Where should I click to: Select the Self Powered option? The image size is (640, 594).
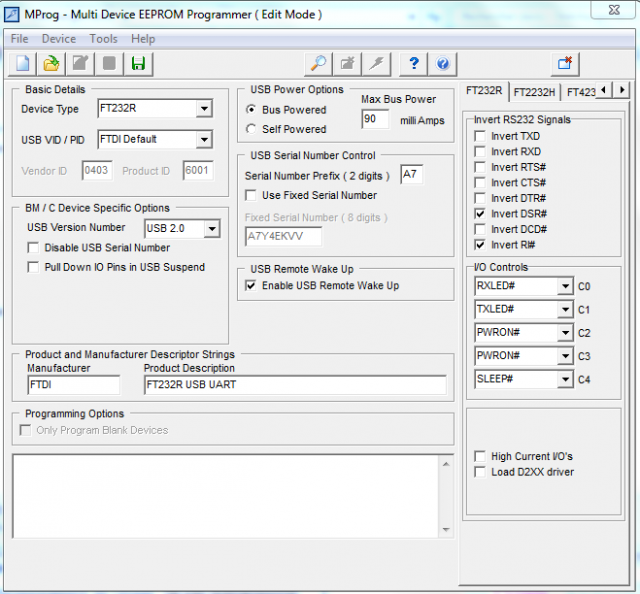point(286,129)
